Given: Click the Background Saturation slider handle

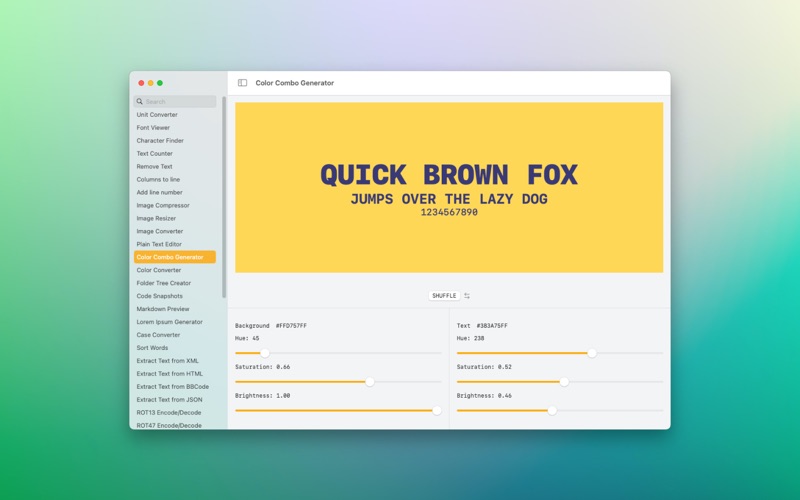Looking at the screenshot, I should point(370,382).
